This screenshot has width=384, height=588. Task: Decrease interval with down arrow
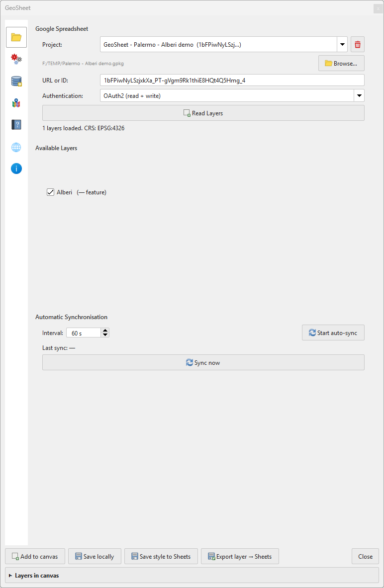tap(105, 335)
